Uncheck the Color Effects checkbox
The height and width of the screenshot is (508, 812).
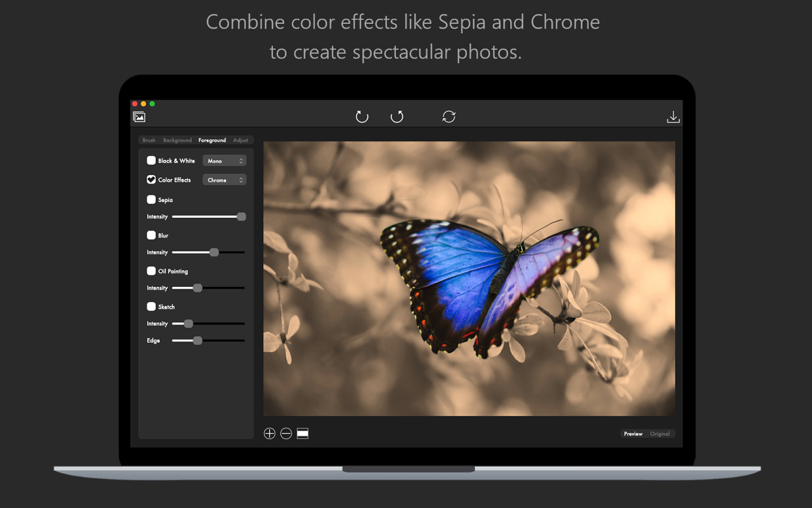(152, 180)
